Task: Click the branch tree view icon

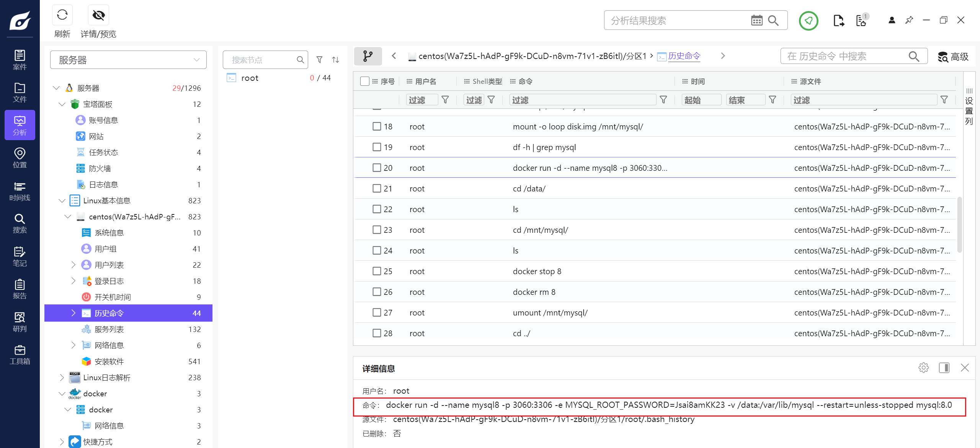Action: 367,56
